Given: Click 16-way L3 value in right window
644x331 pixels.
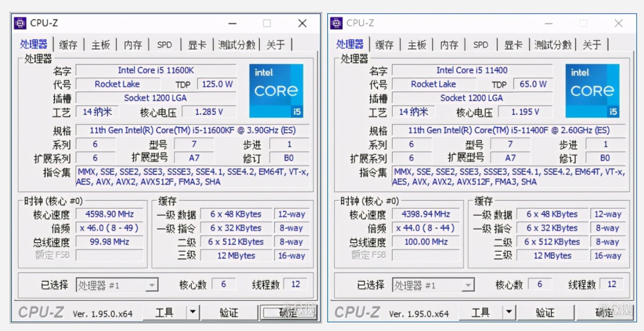Looking at the screenshot, I should point(608,256).
